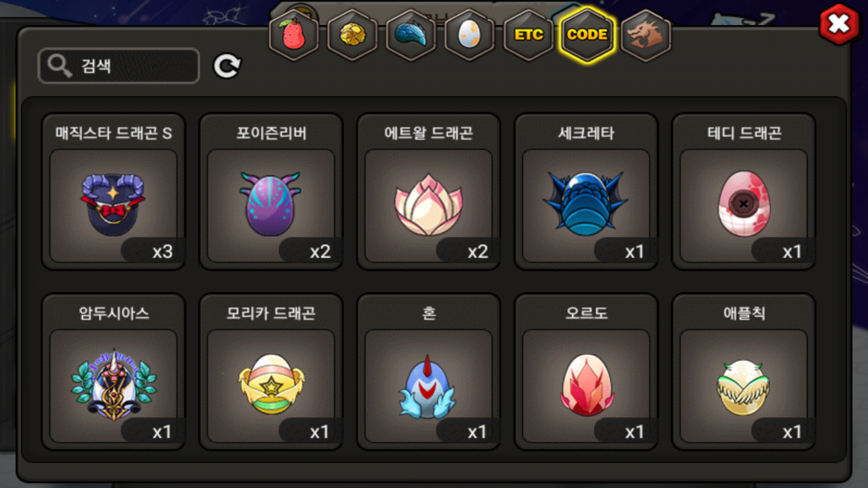Select the 매직스타 드래곤 S egg

tap(113, 192)
